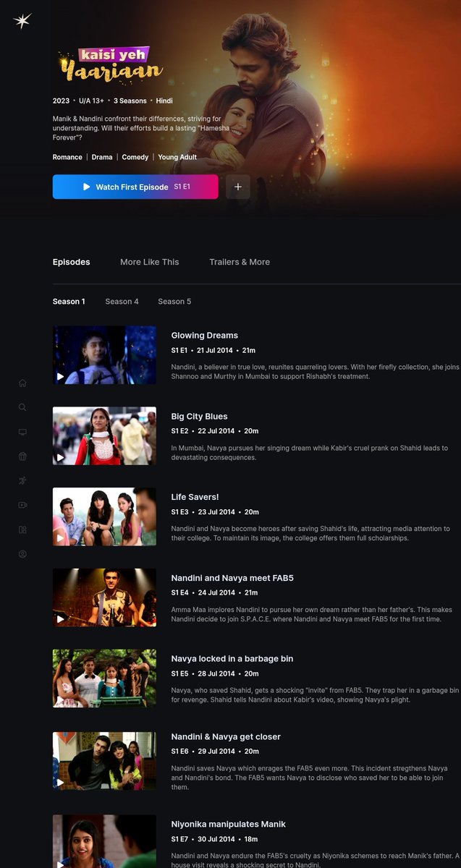
Task: Click the 3 Seasons label
Action: pos(130,101)
